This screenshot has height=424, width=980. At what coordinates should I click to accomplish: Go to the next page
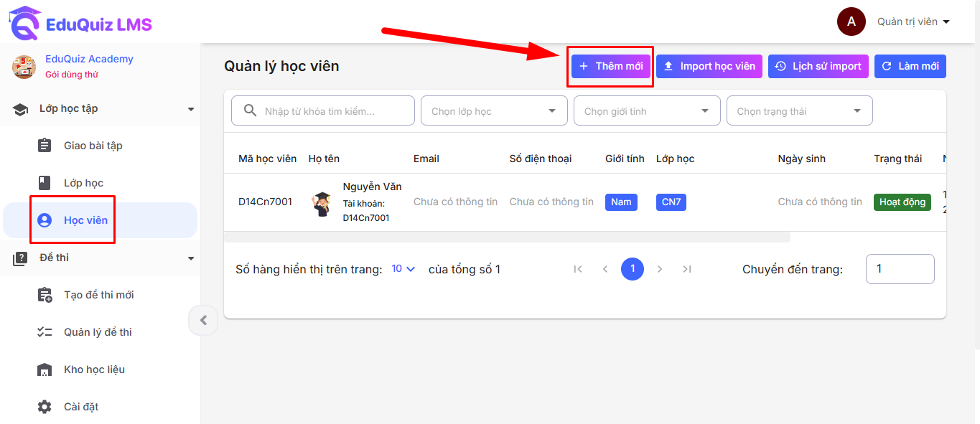(660, 269)
